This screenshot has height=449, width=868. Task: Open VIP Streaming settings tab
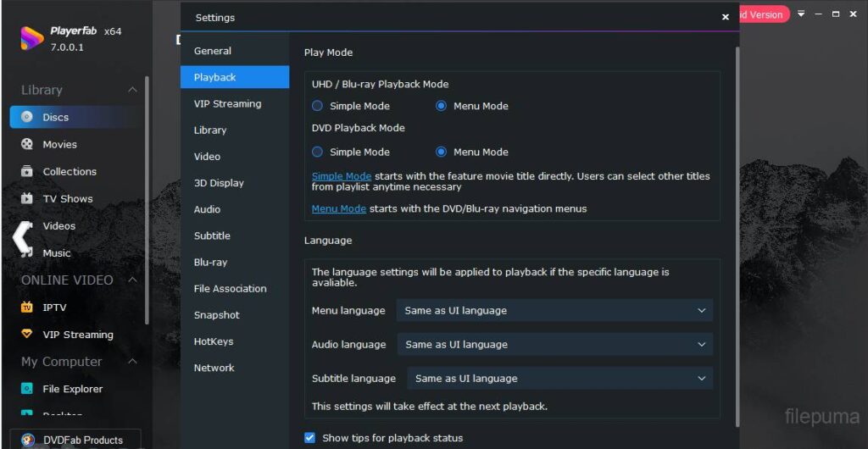pos(235,103)
